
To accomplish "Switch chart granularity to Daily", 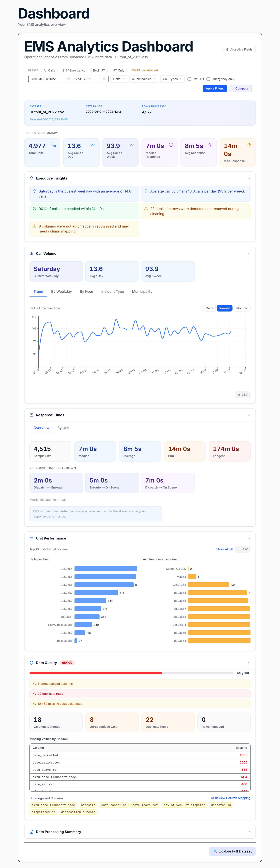I will click(209, 308).
